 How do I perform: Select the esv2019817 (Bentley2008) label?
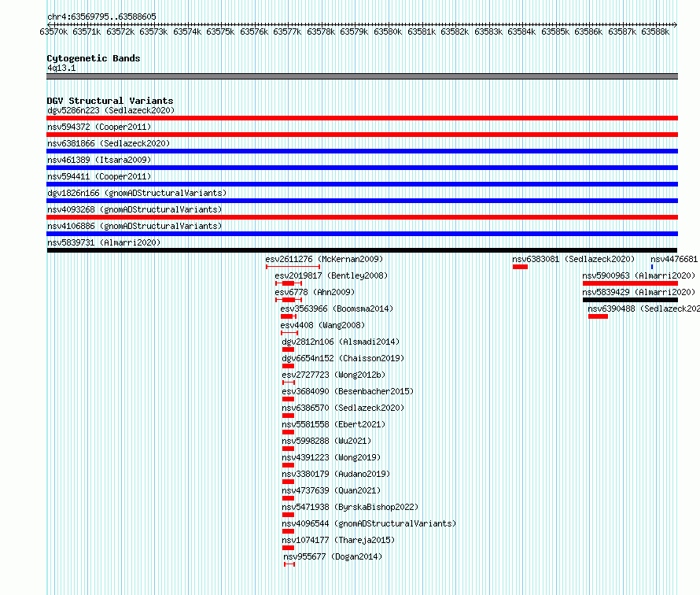coord(331,275)
